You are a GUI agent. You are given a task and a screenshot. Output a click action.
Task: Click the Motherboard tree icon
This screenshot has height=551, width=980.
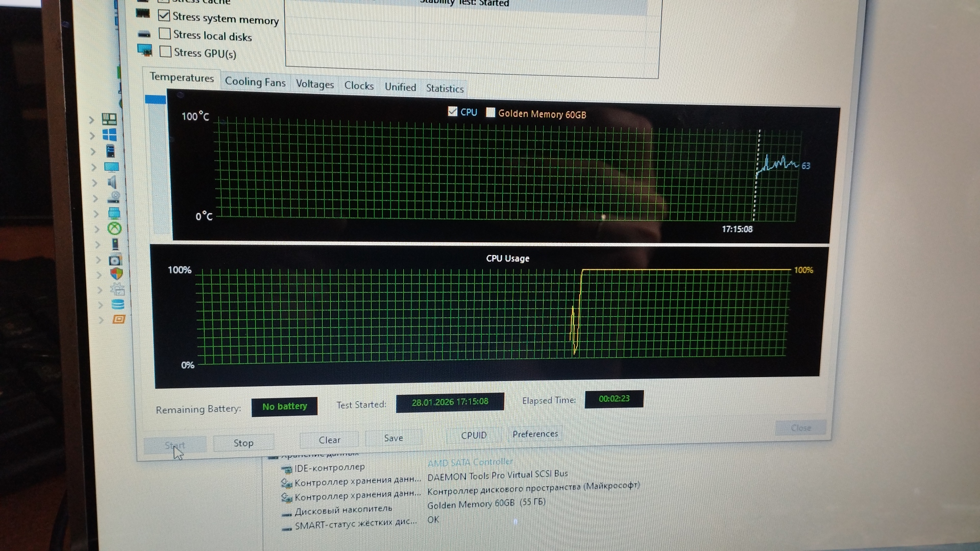(109, 119)
